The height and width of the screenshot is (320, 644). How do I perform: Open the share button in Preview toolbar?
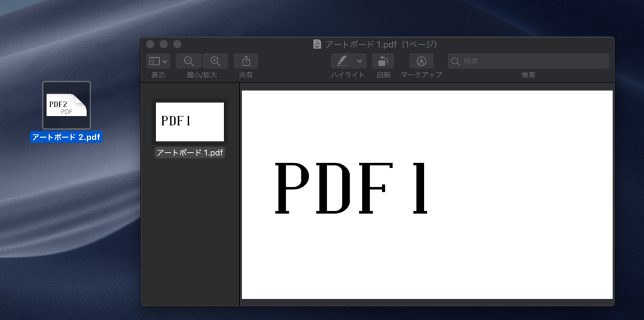click(246, 61)
